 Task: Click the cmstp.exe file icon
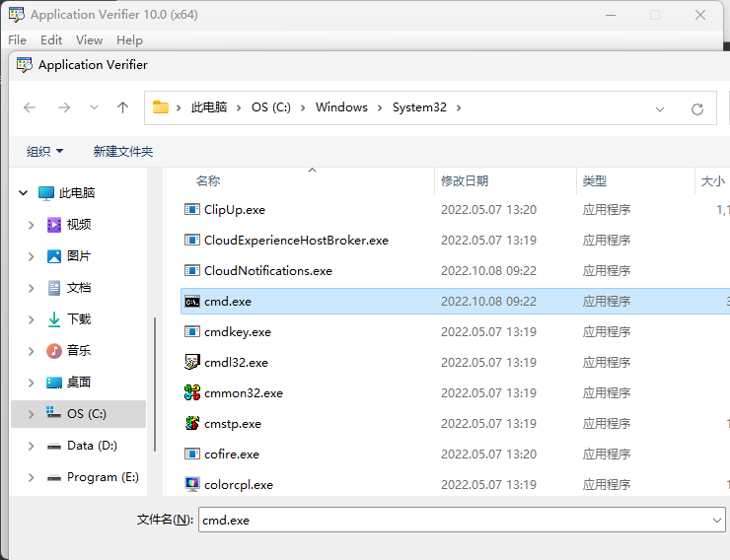pyautogui.click(x=191, y=424)
